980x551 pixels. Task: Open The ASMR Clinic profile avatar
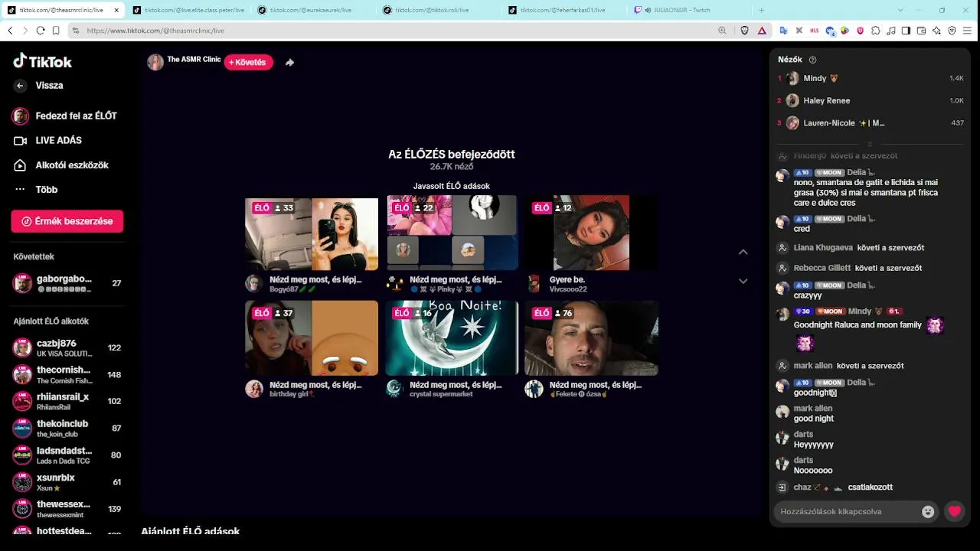155,63
